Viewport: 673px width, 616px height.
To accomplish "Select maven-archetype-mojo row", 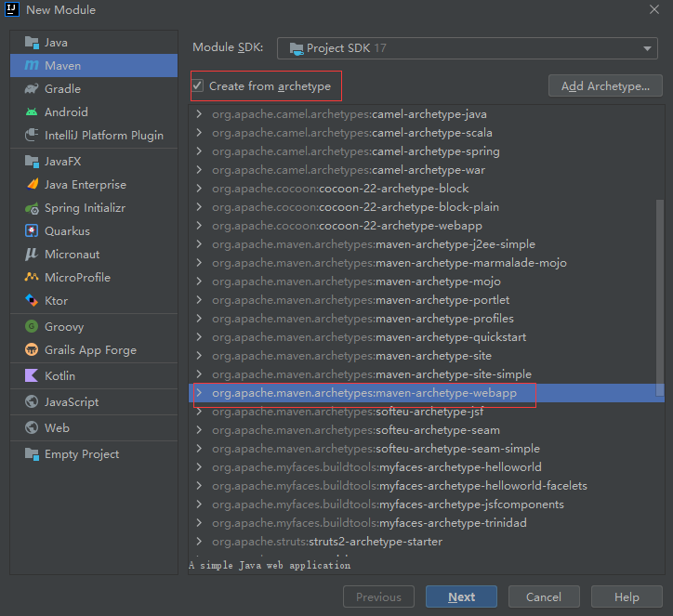I will coord(427,281).
